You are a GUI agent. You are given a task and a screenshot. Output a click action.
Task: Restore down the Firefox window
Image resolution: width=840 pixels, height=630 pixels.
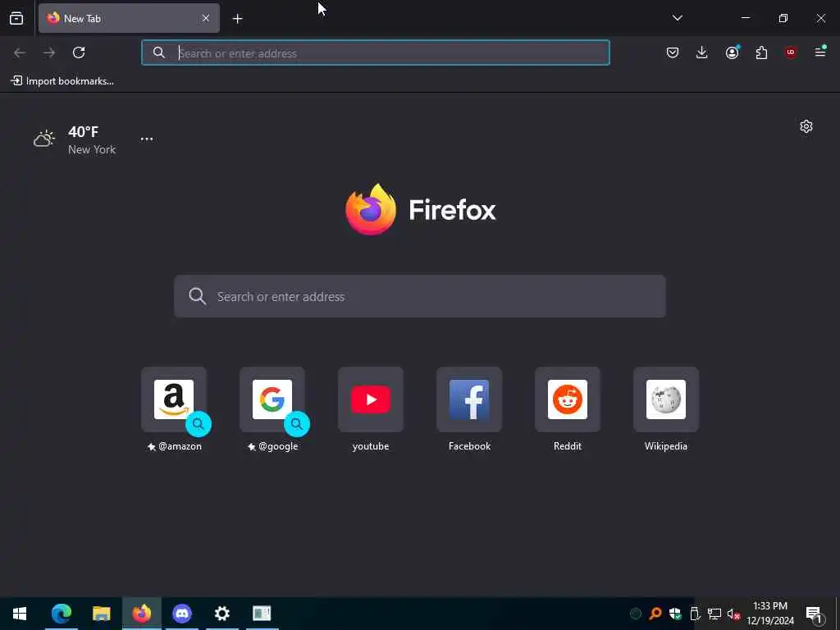(x=783, y=18)
